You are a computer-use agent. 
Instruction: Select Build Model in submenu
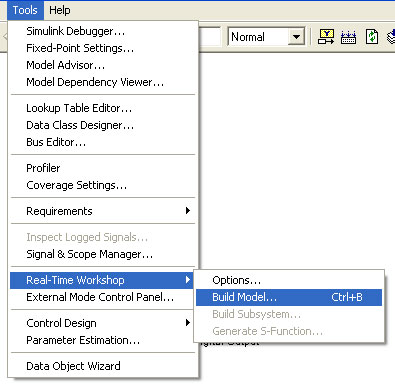click(289, 297)
